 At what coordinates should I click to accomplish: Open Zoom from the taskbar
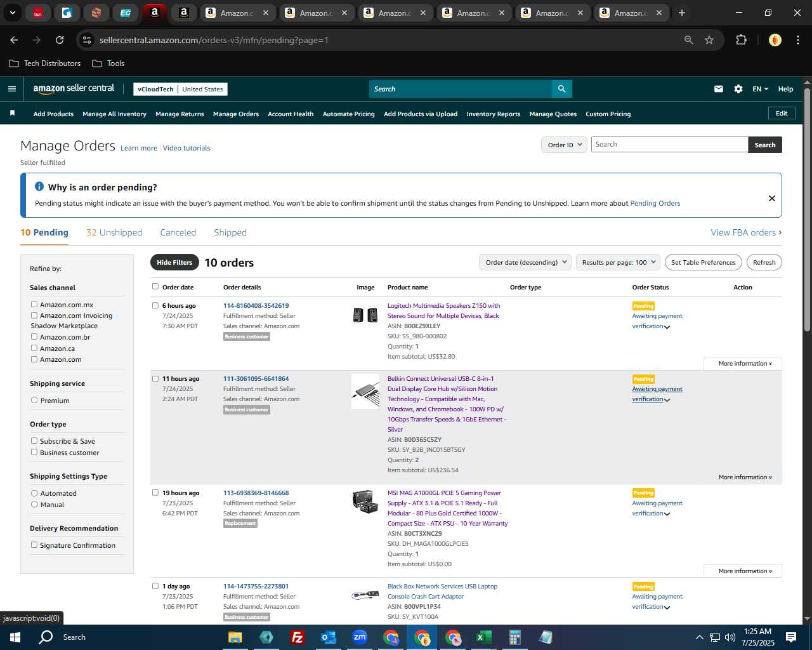click(x=360, y=637)
